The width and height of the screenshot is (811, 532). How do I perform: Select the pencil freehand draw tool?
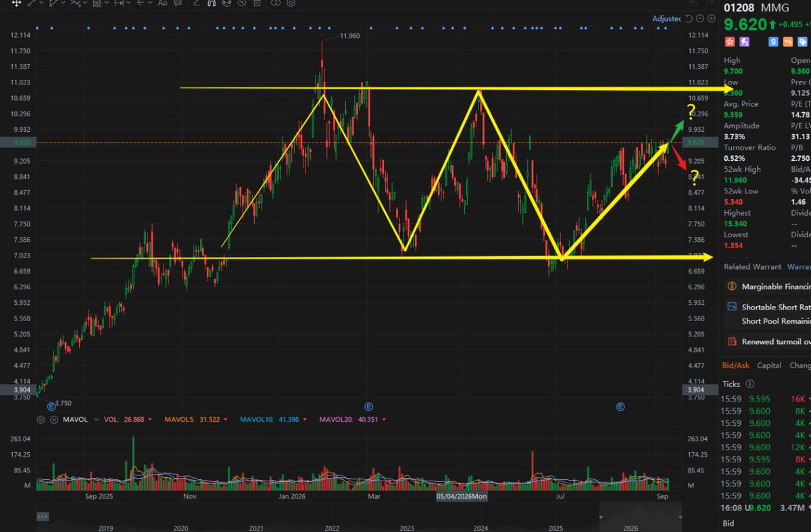coord(197,3)
